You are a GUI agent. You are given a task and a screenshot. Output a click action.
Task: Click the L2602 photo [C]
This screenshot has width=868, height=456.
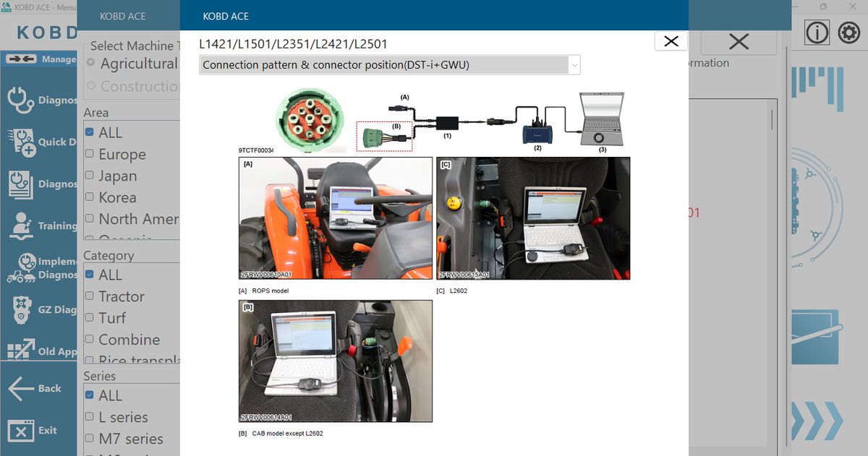point(533,218)
